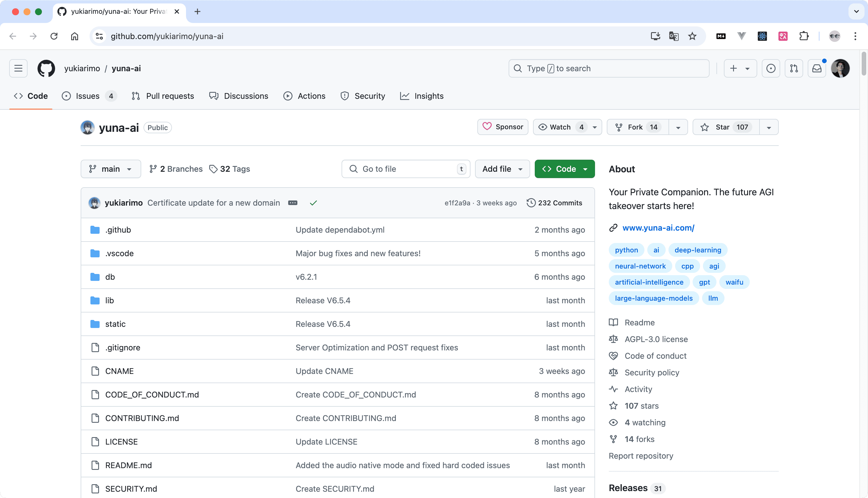Image resolution: width=868 pixels, height=498 pixels.
Task: Open the Code button dropdown
Action: click(585, 169)
